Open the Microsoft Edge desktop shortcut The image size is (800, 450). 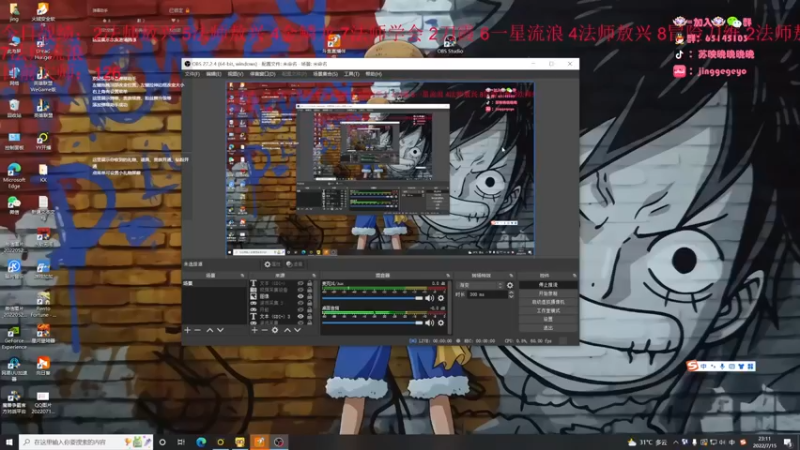14,175
